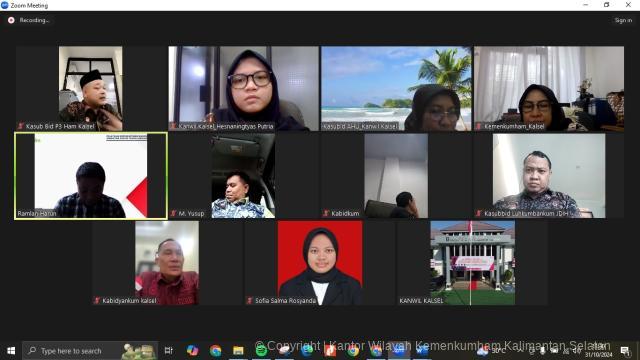Viewport: 640px width, 360px height.
Task: Select the Kasub Bid P3 Ham Kalsel video
Action: click(91, 88)
